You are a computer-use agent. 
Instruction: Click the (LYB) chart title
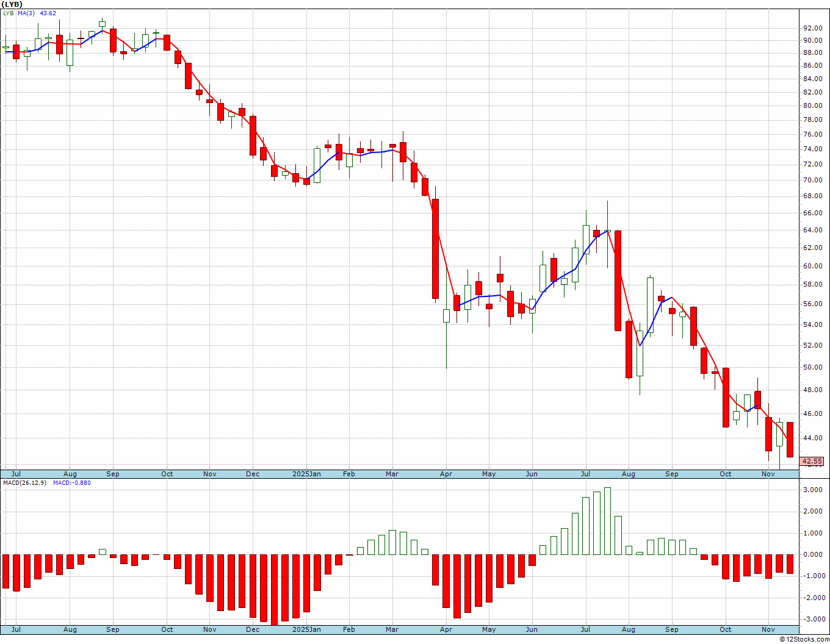tap(12, 4)
